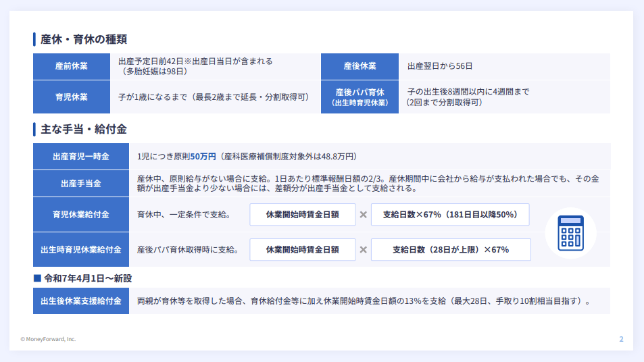Select the 産前休業 label cell
644x362 pixels.
(71, 66)
